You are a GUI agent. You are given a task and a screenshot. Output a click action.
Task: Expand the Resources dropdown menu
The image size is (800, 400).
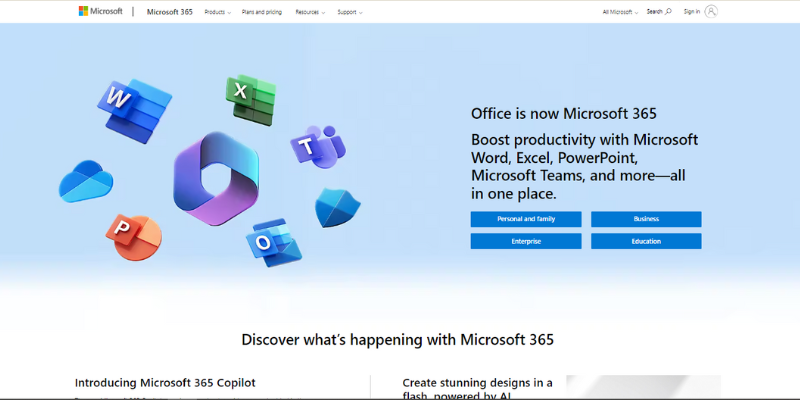tap(310, 12)
